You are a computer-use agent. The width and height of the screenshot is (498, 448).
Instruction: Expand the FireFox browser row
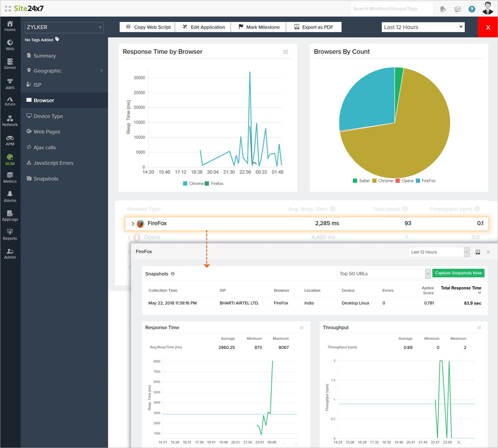click(133, 223)
